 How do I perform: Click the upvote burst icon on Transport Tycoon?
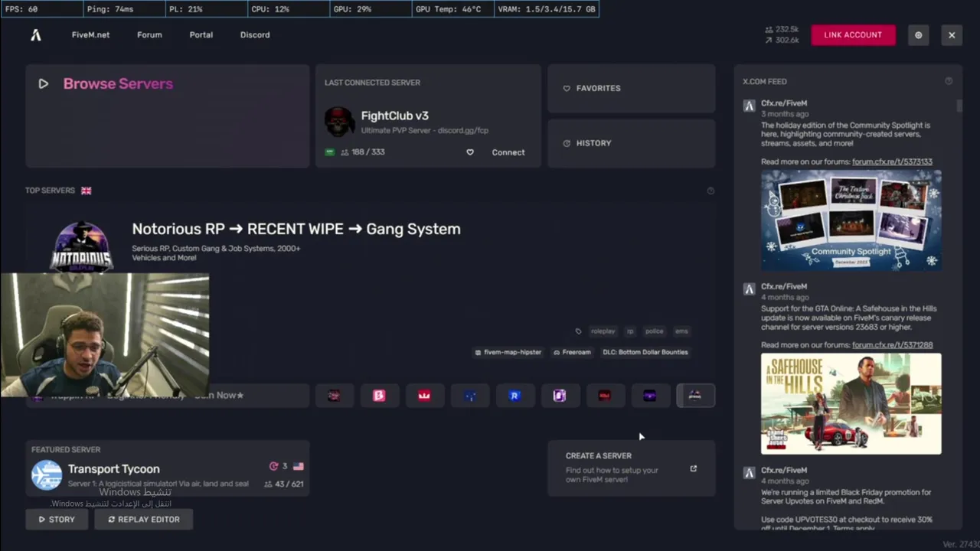coord(273,466)
